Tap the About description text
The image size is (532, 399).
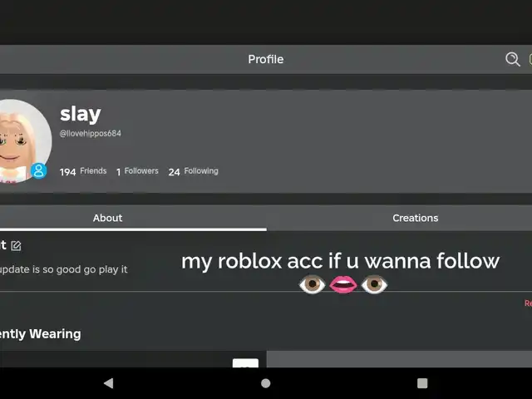[64, 269]
